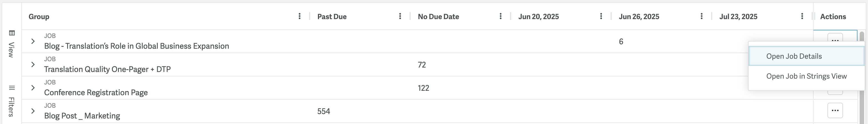Expand the Conference Registration Page row

click(x=33, y=88)
